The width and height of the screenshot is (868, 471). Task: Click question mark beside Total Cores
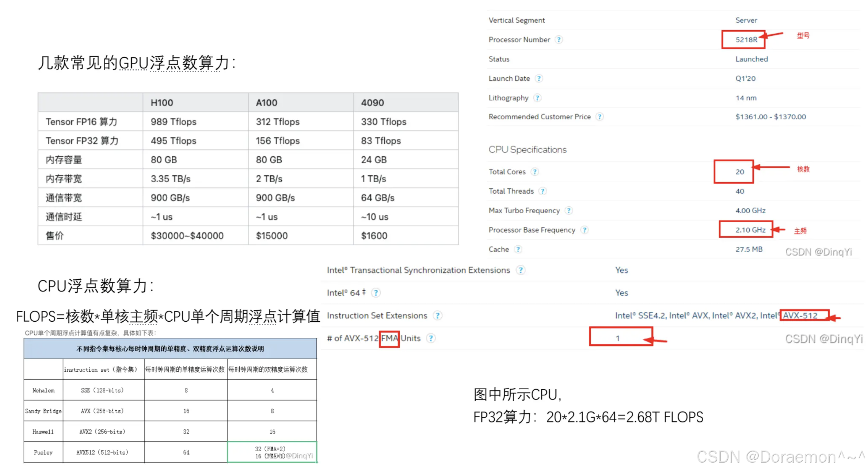tap(534, 172)
